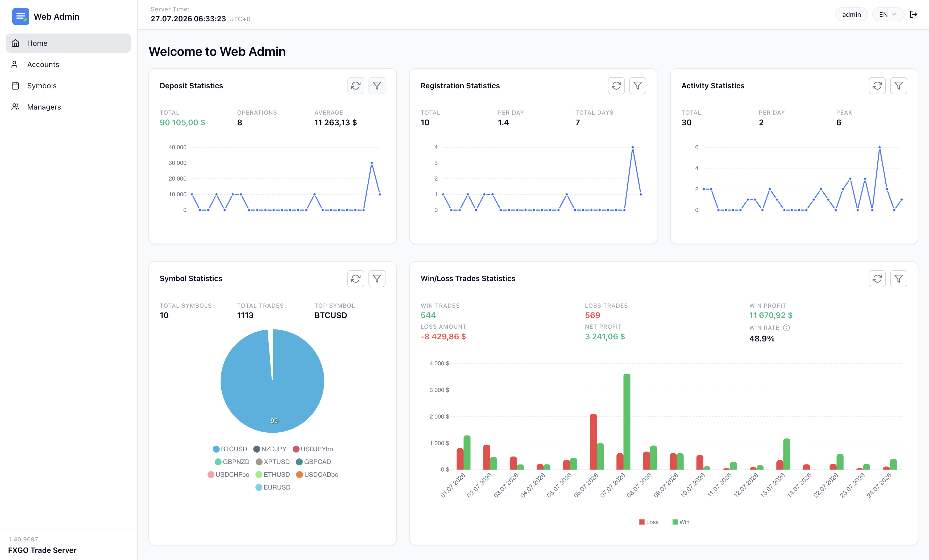
Task: Toggle BTCUSD legend in pie chart
Action: pyautogui.click(x=230, y=449)
